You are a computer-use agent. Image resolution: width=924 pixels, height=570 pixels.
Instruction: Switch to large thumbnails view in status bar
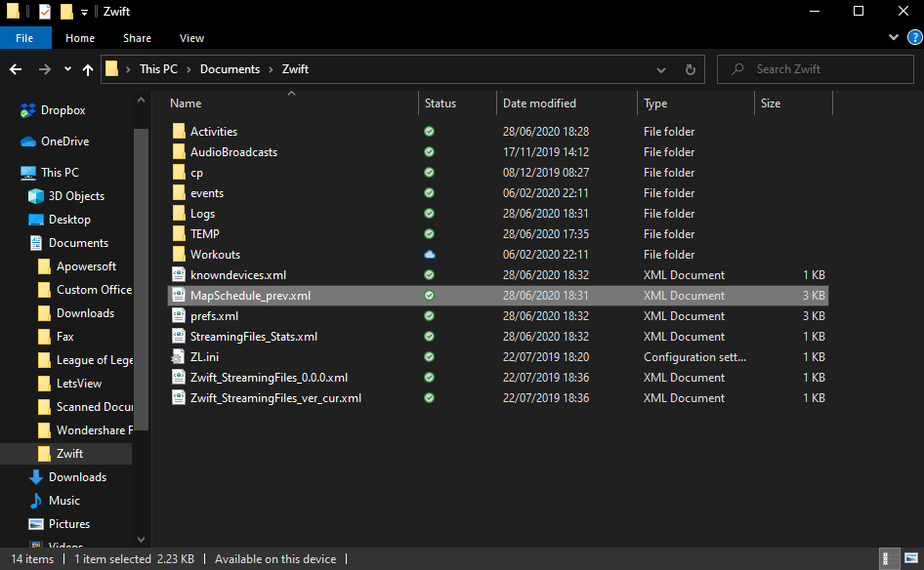pos(911,558)
